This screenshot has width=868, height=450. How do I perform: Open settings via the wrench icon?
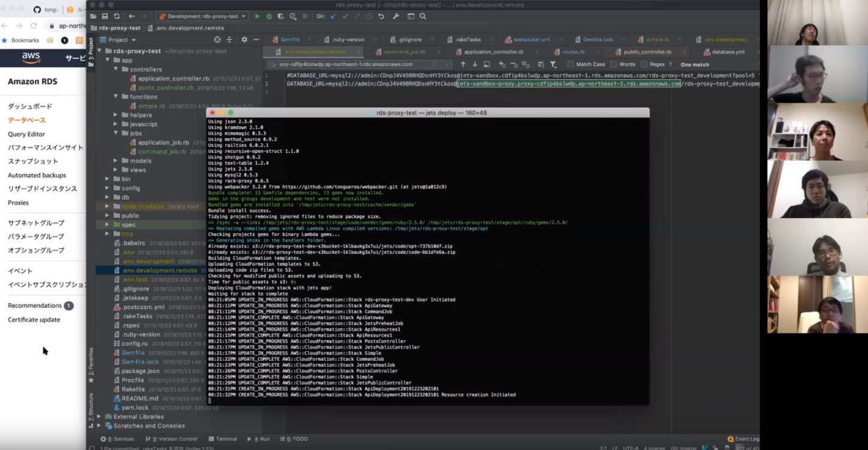(x=396, y=16)
